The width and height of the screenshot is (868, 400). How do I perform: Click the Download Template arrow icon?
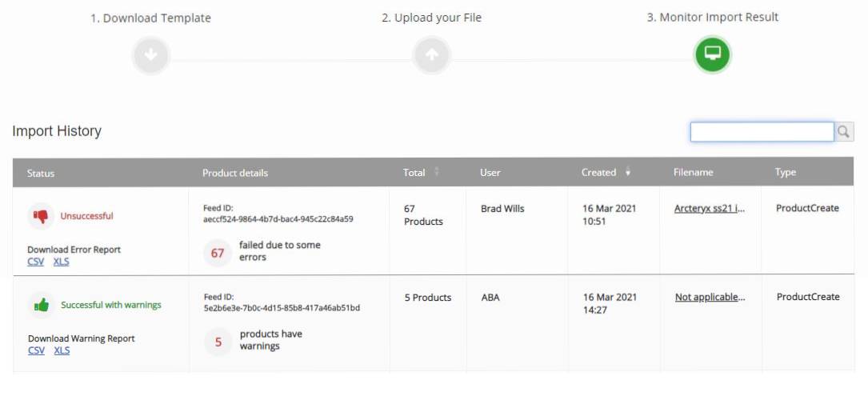(x=151, y=55)
